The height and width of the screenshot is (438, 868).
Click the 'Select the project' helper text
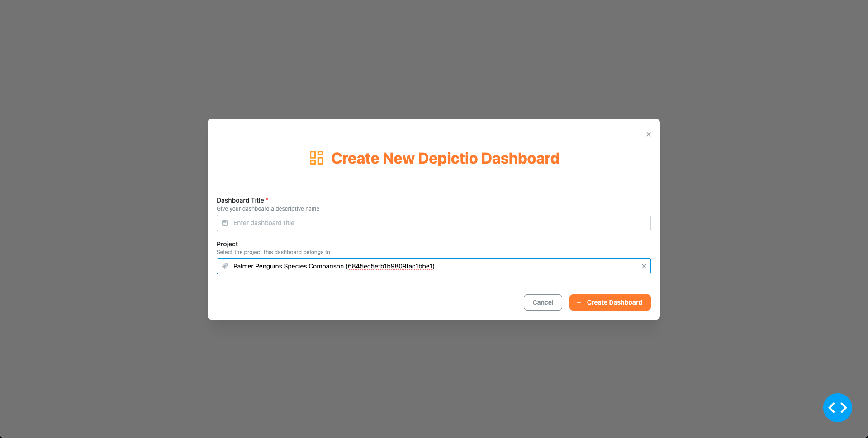(x=273, y=252)
